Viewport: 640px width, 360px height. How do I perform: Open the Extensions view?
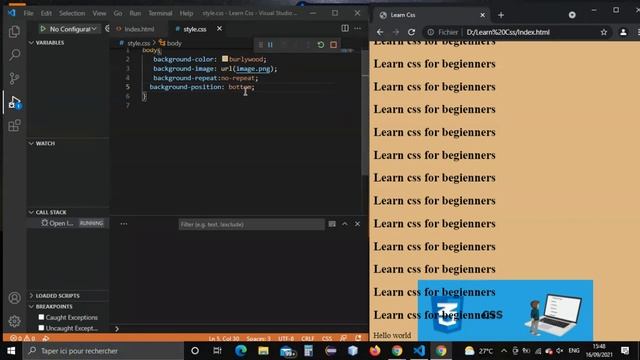tap(14, 126)
